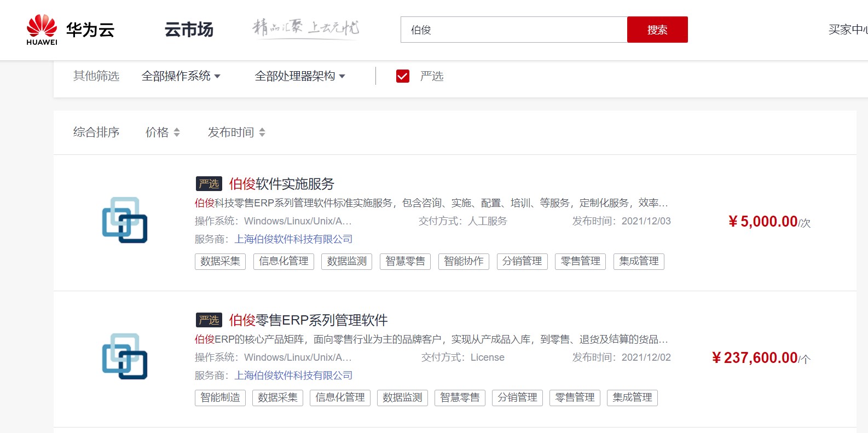The image size is (868, 433).
Task: Click 严选 badge on 伯俊零售ERP系列管理软件
Action: pyautogui.click(x=209, y=320)
